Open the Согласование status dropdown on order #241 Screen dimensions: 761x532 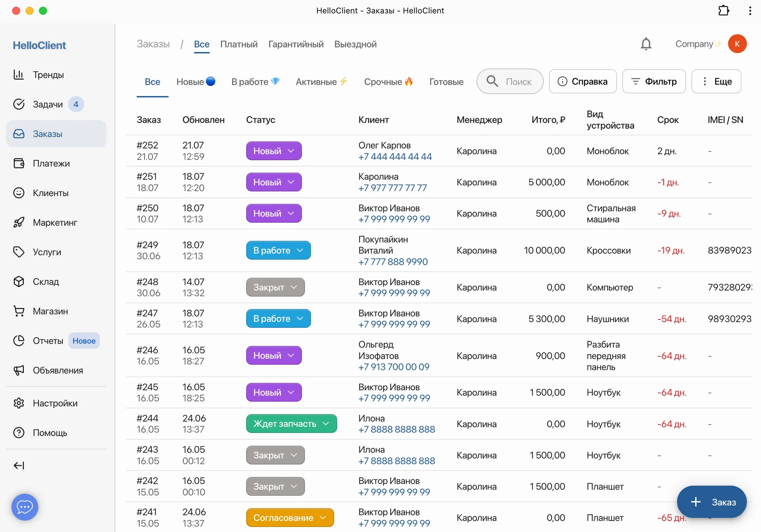click(289, 518)
